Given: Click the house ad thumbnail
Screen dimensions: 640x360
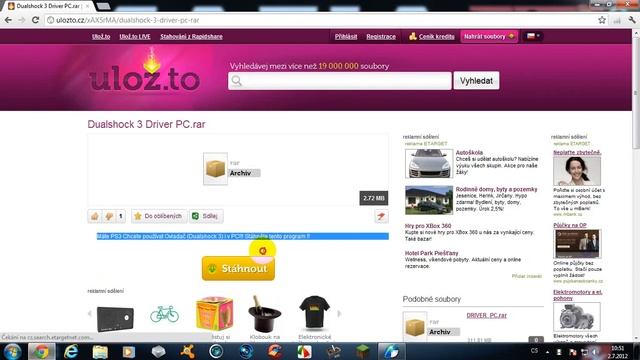Looking at the screenshot, I should [429, 200].
